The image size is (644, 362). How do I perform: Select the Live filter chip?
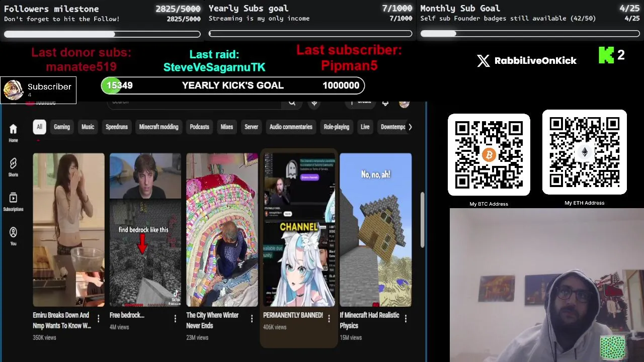365,127
